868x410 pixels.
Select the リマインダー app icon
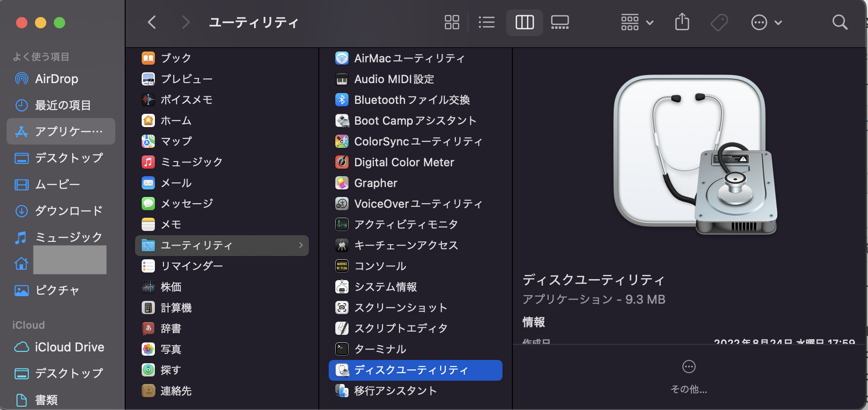click(x=148, y=266)
